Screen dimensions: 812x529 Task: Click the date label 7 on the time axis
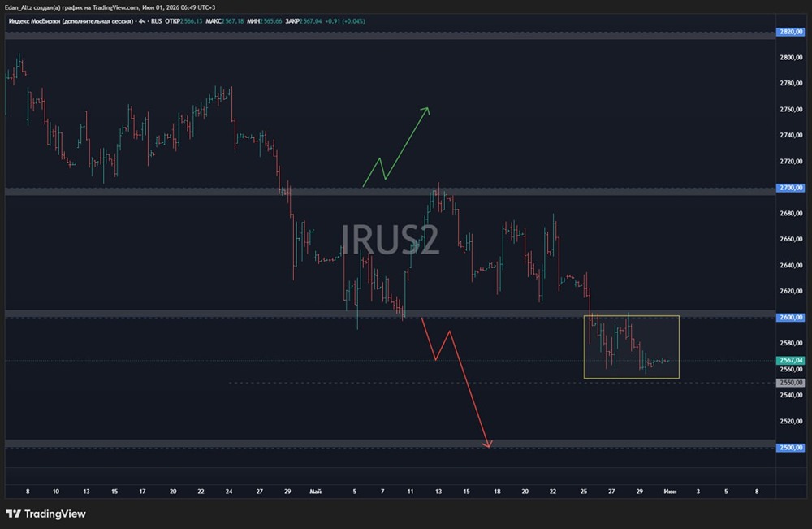382,491
